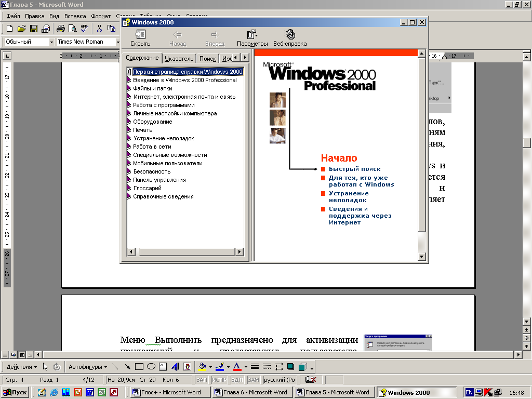Insert a Text Box from drawing toolbar
Screen dimensions: 532x399
(163, 366)
